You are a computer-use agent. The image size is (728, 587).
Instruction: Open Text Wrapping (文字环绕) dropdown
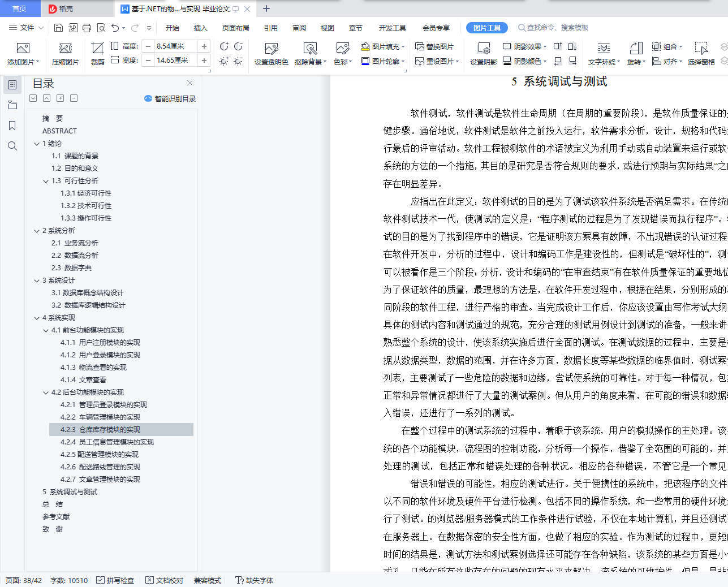[604, 62]
